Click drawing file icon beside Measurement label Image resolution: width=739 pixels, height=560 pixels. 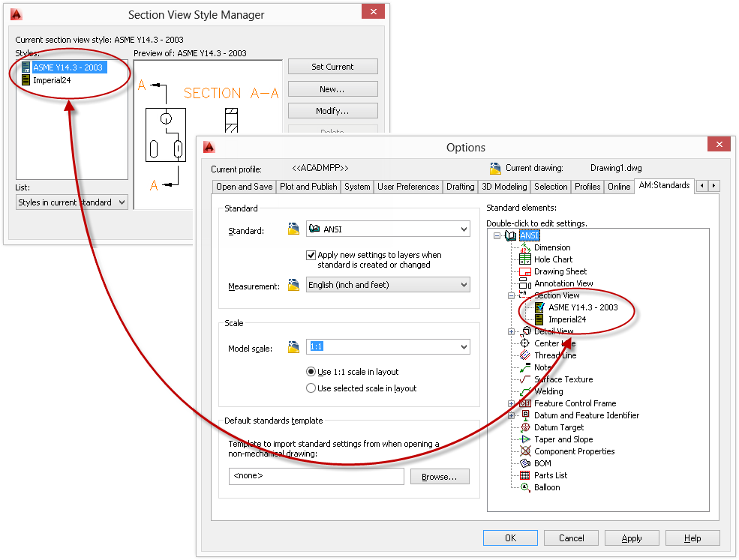pyautogui.click(x=293, y=285)
